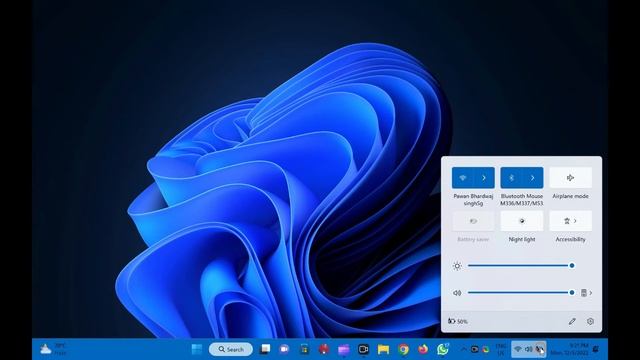Open weather widget on the taskbar
This screenshot has height=360, width=640.
coord(53,349)
